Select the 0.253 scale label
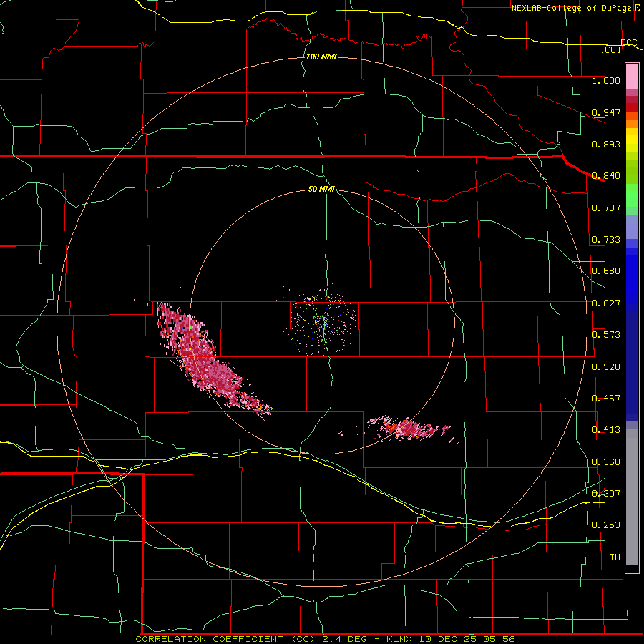 606,525
